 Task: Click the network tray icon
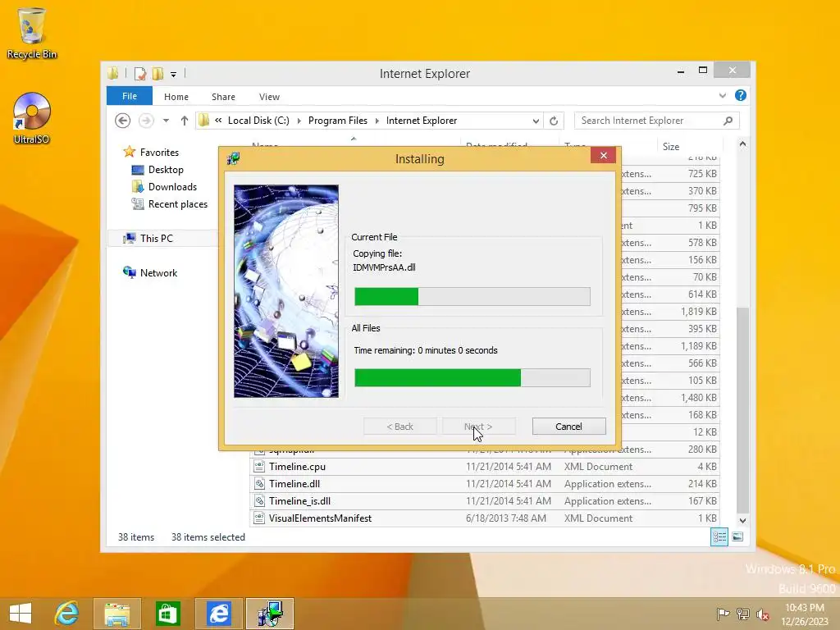coord(742,614)
